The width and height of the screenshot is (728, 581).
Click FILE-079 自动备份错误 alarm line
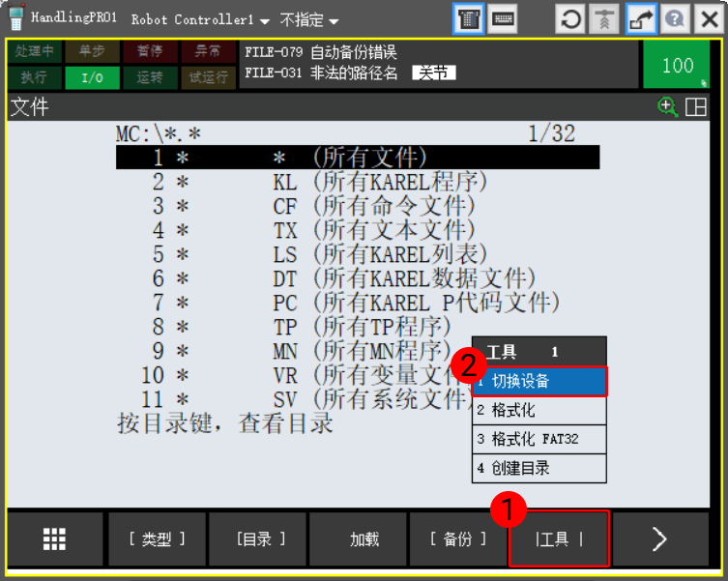pyautogui.click(x=321, y=52)
